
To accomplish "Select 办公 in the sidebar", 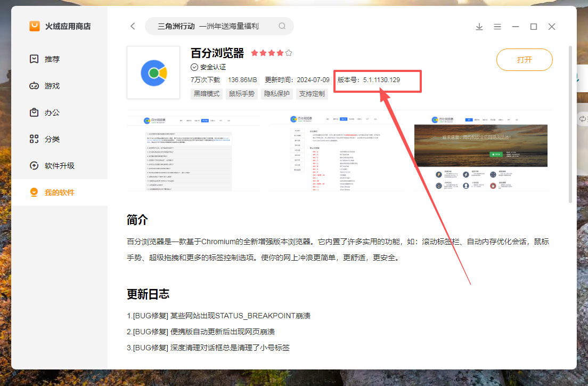I will (52, 112).
